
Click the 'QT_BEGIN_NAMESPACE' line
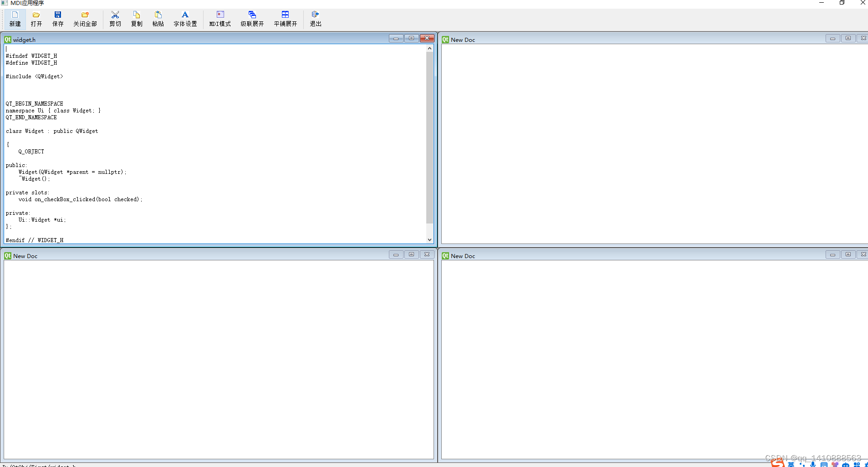pyautogui.click(x=35, y=104)
